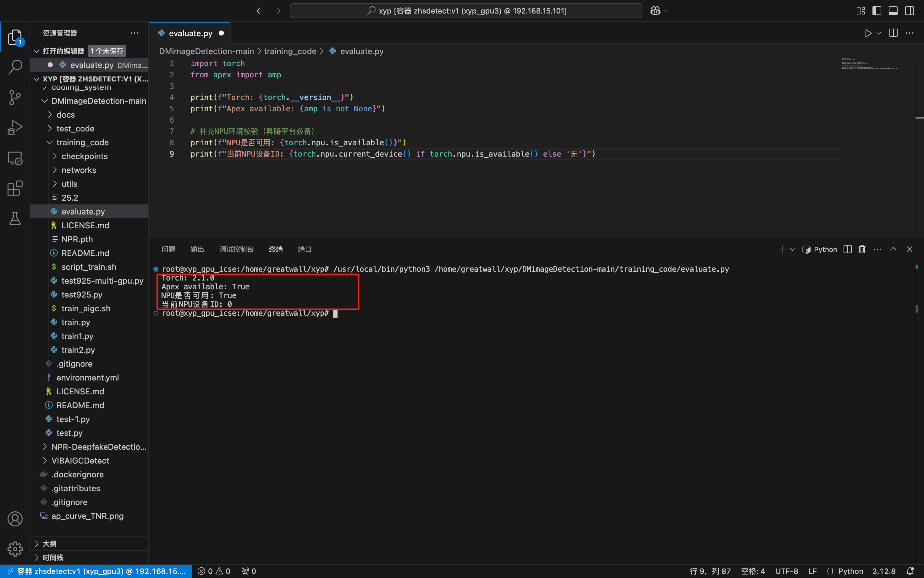
Task: Open the Search view in activity bar
Action: click(15, 67)
